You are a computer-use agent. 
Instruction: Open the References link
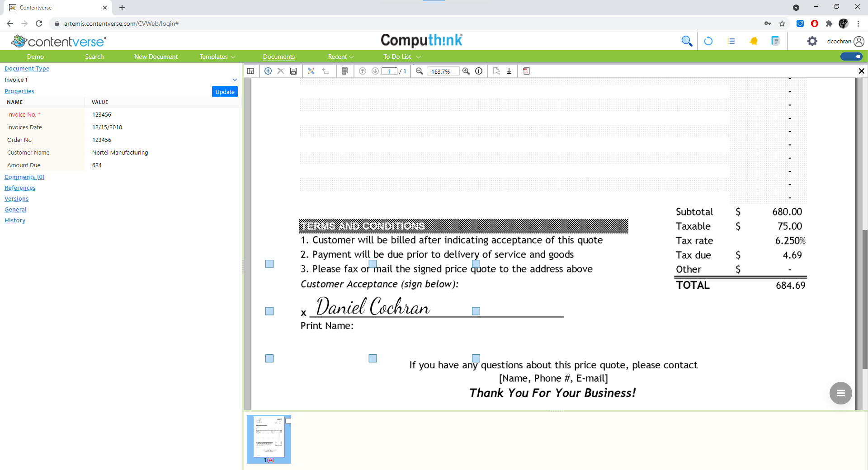pos(20,188)
